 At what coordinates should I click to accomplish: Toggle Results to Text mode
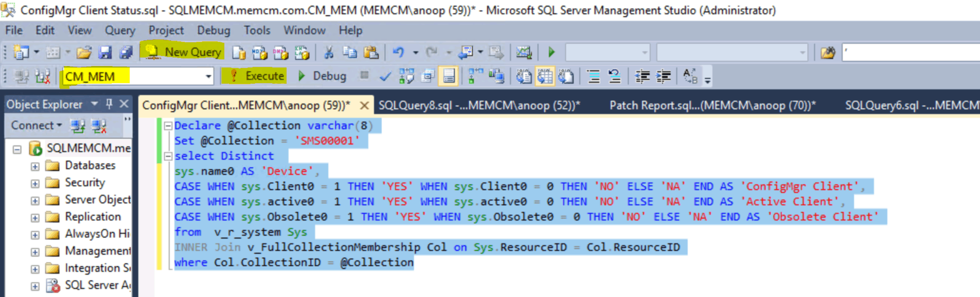pyautogui.click(x=524, y=76)
